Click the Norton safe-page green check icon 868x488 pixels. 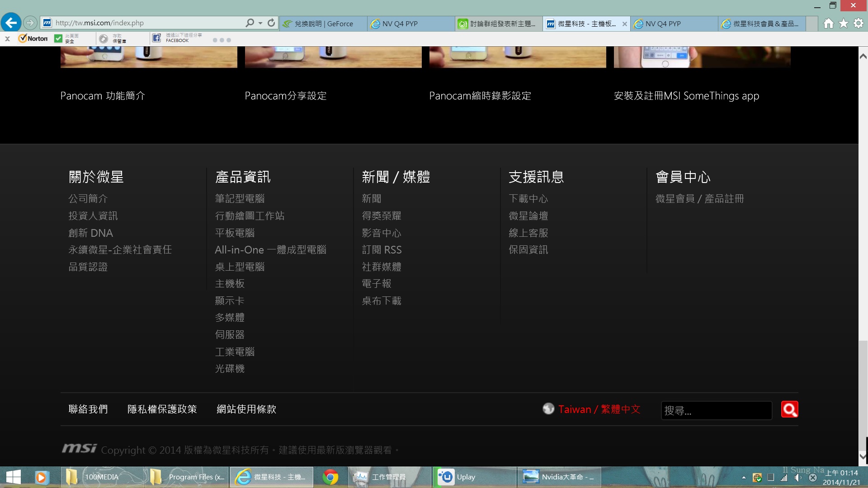click(58, 38)
